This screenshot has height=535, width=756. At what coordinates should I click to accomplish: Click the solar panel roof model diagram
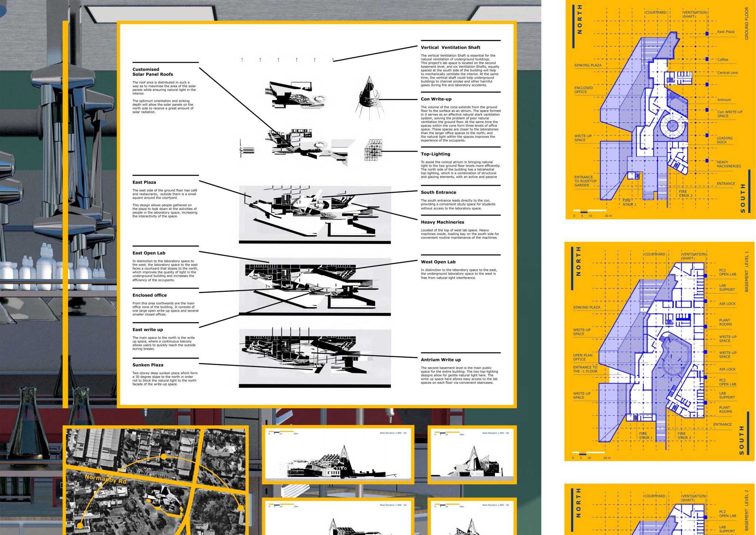coord(295,95)
